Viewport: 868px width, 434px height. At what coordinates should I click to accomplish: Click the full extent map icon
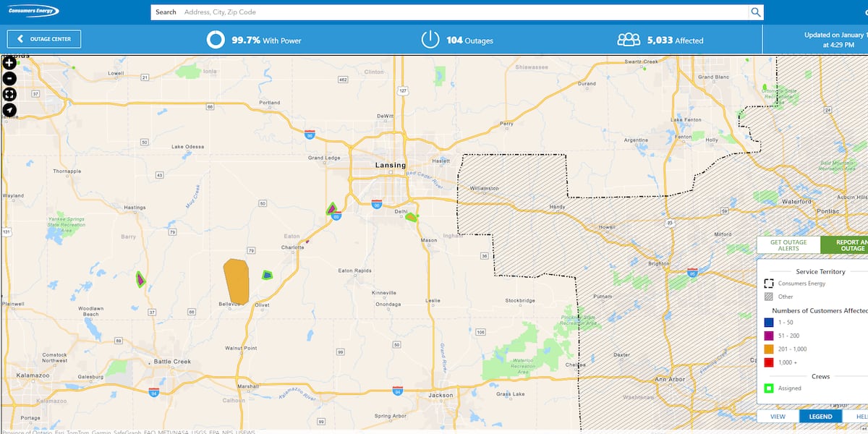9,94
